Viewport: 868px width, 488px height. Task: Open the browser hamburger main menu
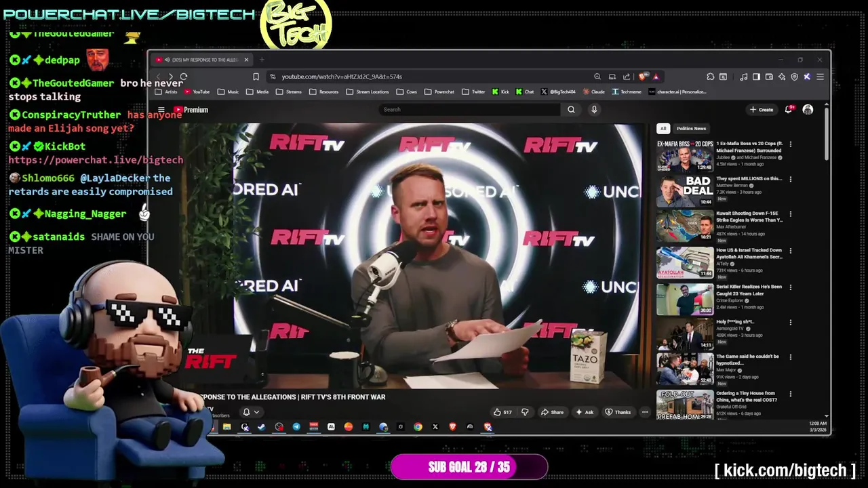pos(820,77)
